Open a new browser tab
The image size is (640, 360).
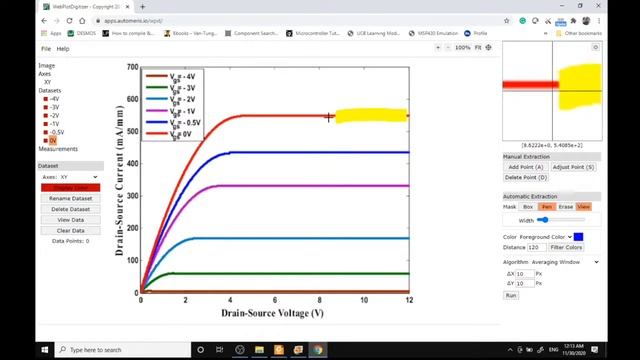click(142, 7)
